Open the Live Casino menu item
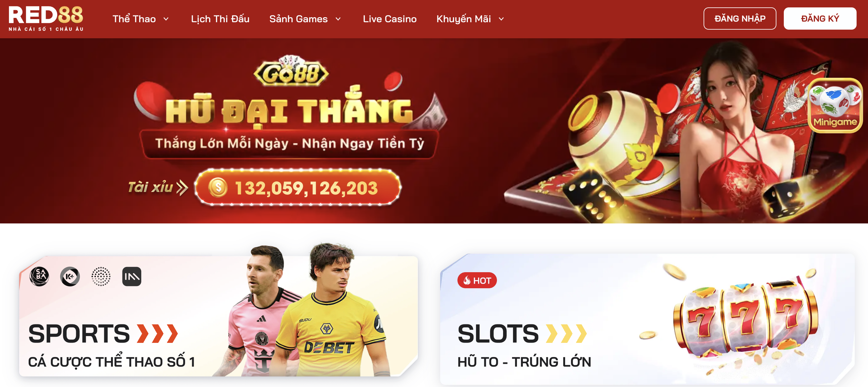The image size is (868, 387). point(390,19)
